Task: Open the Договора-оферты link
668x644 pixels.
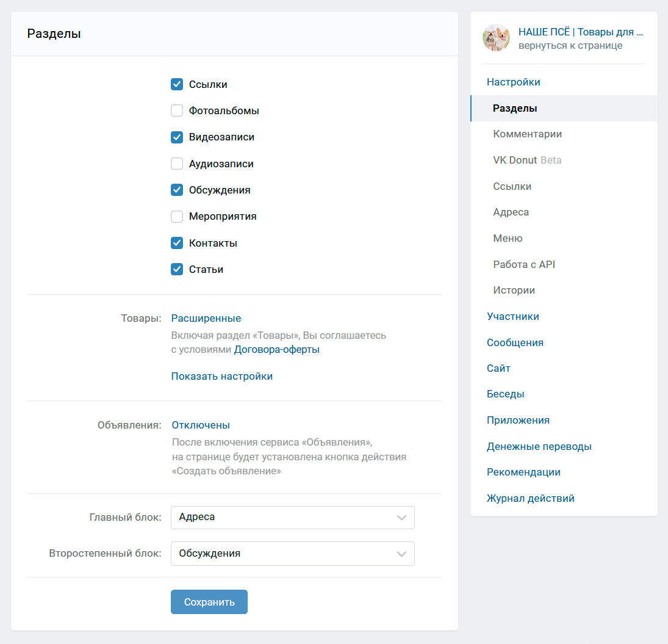Action: click(277, 350)
